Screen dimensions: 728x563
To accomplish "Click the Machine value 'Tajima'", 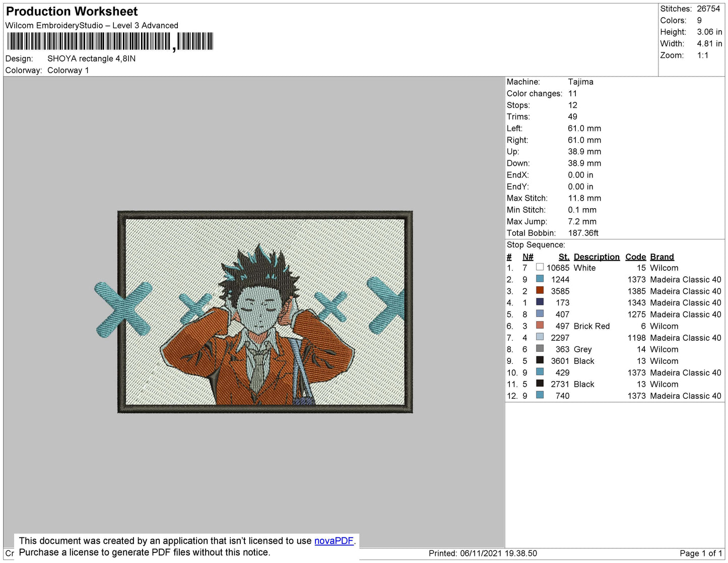I will (580, 82).
